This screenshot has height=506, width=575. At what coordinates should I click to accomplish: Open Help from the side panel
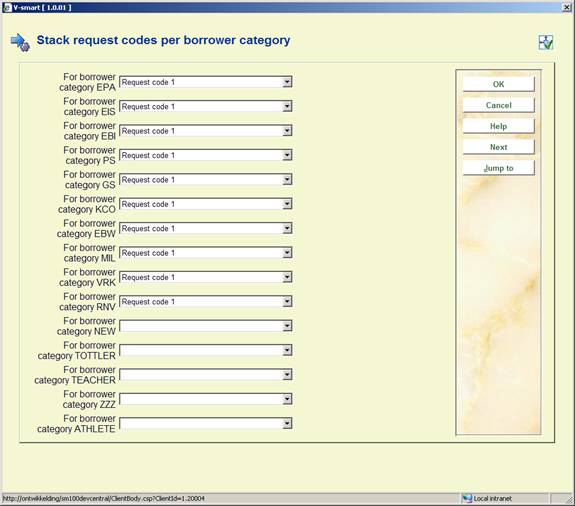[x=498, y=126]
